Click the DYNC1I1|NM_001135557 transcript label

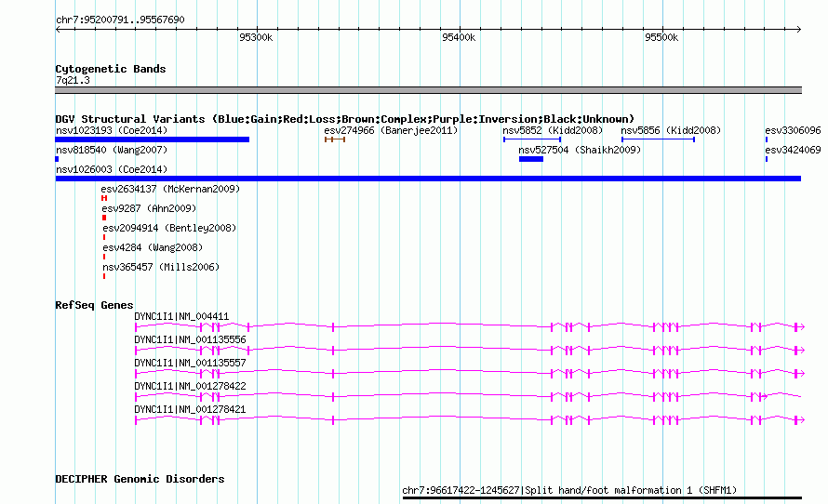190,363
